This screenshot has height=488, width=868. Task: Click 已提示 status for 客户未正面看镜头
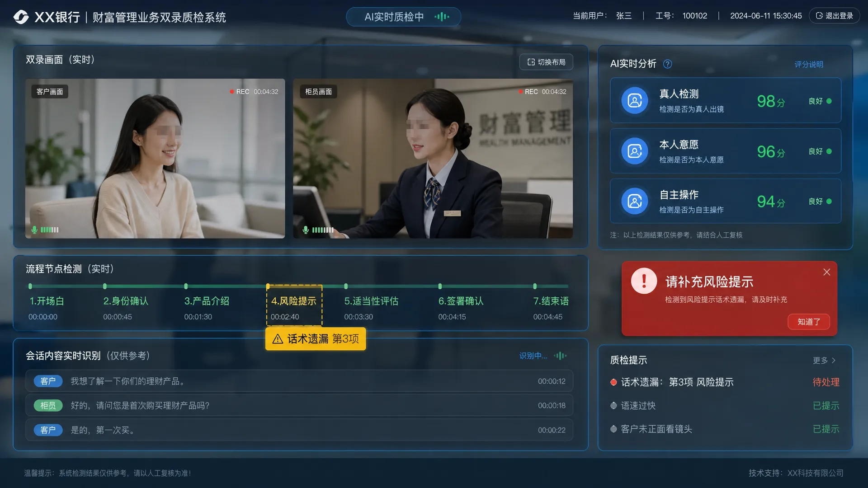826,429
